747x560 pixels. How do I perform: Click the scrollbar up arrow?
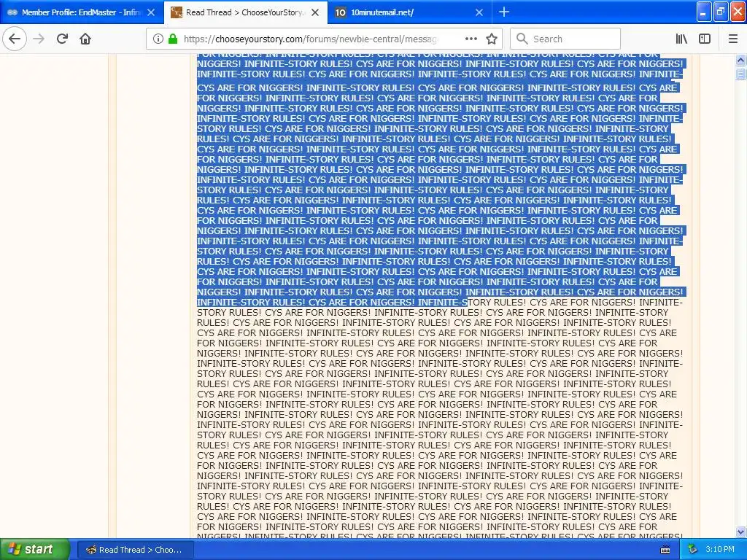pyautogui.click(x=741, y=60)
